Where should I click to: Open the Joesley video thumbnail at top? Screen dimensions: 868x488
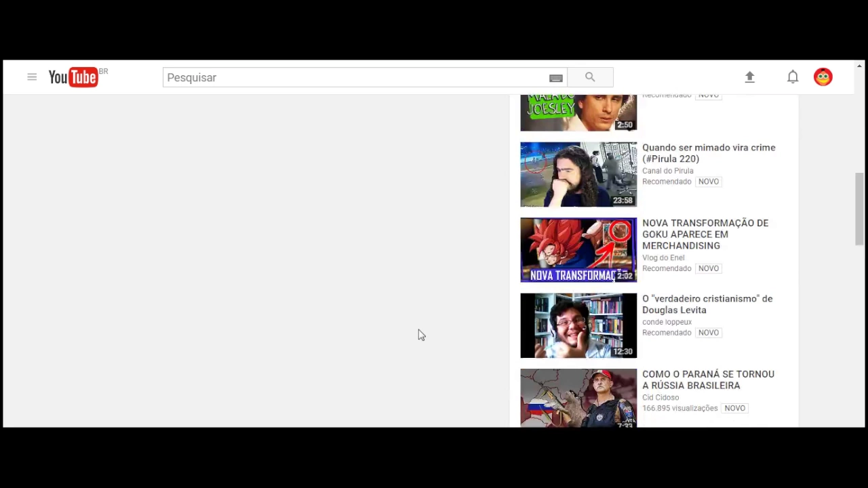578,113
